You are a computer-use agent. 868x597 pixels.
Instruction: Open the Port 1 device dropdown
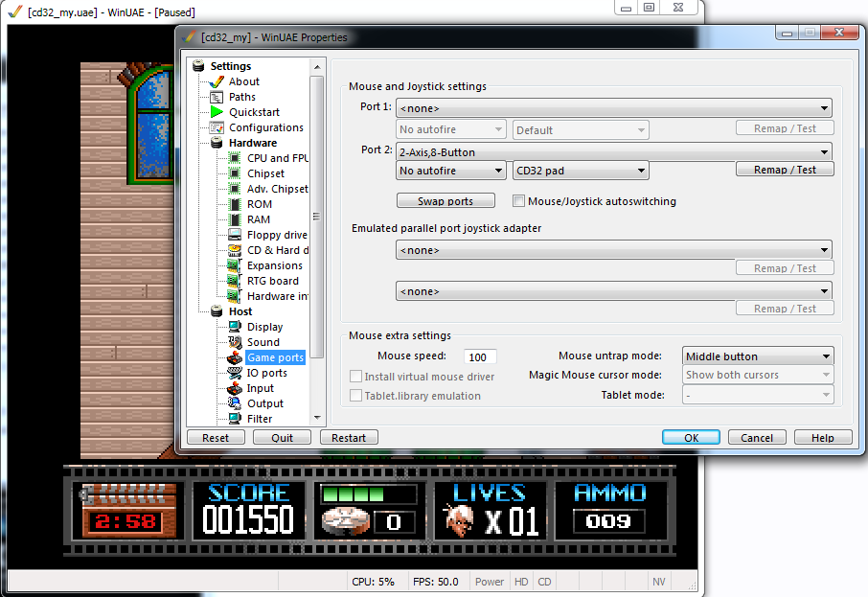tap(614, 108)
